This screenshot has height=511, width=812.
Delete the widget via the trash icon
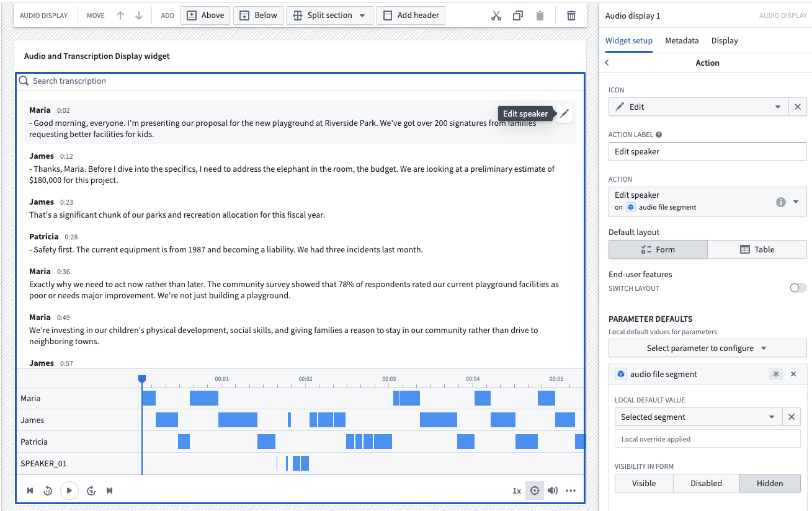pos(571,15)
